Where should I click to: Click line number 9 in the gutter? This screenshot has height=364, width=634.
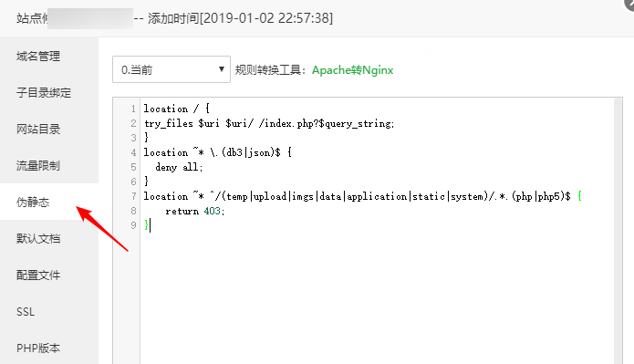(133, 225)
